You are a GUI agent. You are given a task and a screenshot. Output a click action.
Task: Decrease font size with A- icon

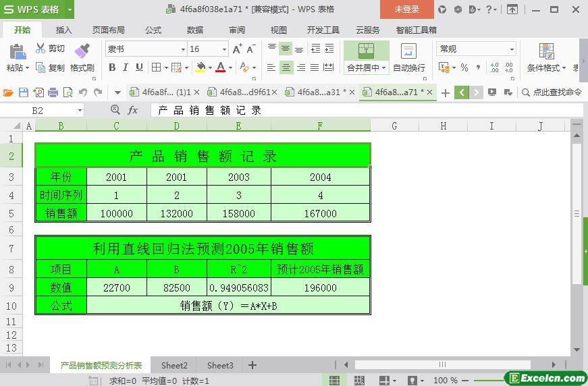click(251, 49)
